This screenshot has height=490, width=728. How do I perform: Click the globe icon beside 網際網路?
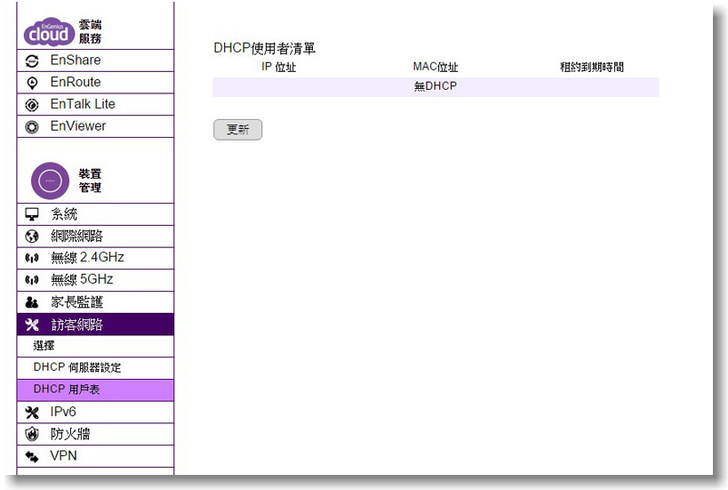pos(31,237)
